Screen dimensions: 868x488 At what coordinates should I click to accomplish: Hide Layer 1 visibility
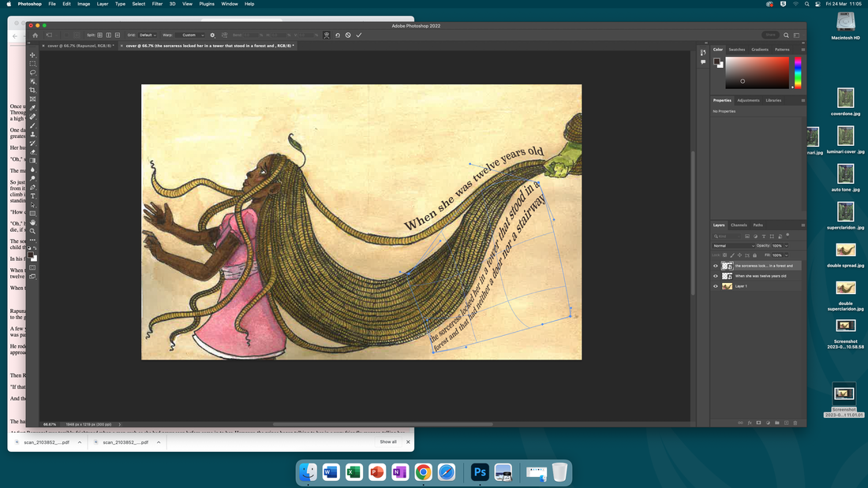[x=715, y=286]
